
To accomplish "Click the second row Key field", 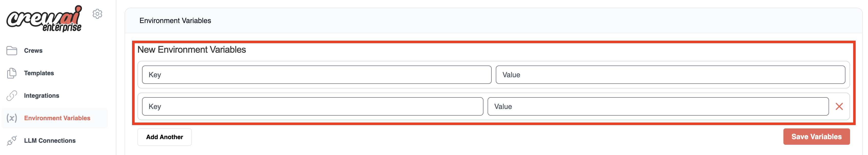I will click(312, 107).
